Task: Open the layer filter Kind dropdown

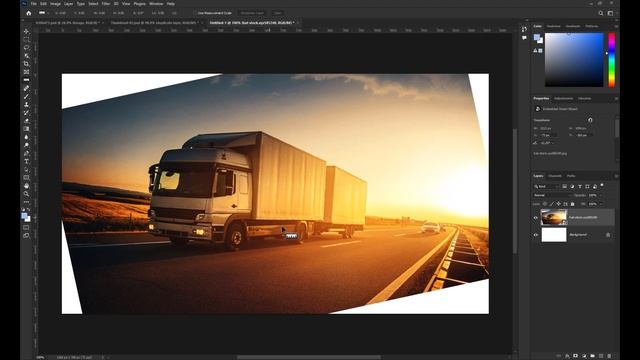Action: [x=547, y=187]
